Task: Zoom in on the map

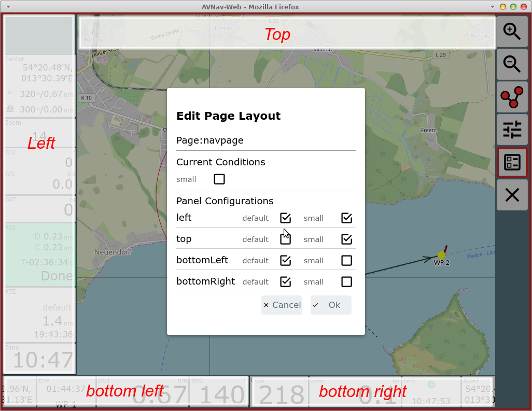Action: (x=512, y=32)
